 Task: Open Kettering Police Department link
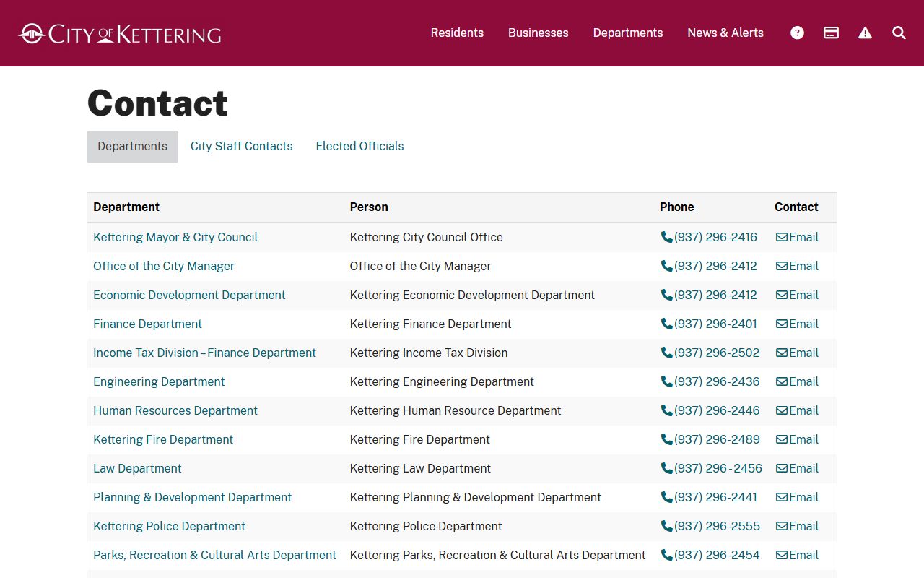(169, 526)
